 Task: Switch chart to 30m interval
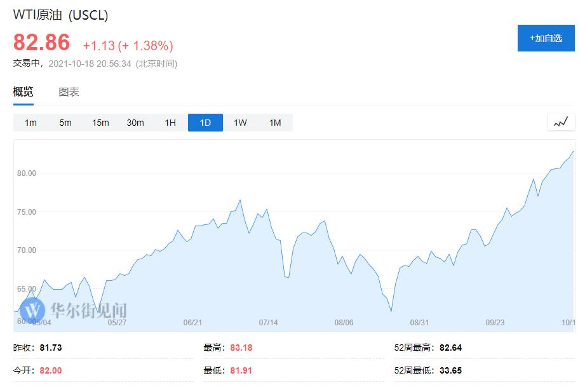pyautogui.click(x=135, y=123)
